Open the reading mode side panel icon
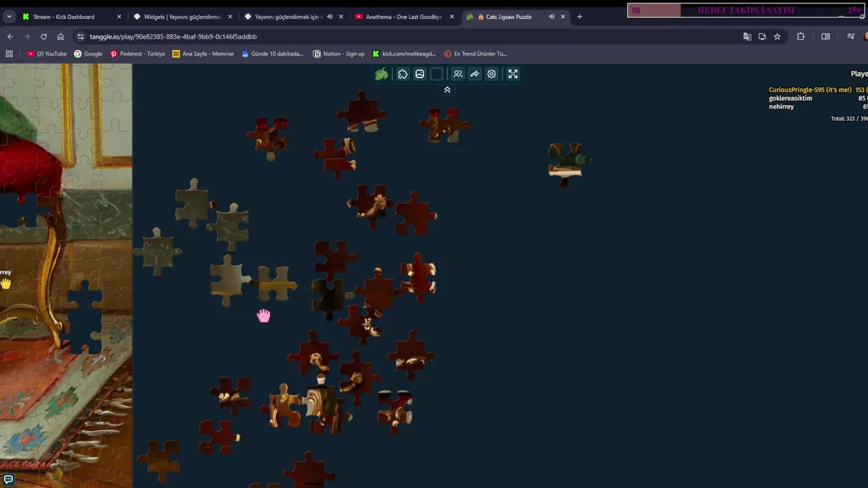The height and width of the screenshot is (488, 868). (x=825, y=37)
